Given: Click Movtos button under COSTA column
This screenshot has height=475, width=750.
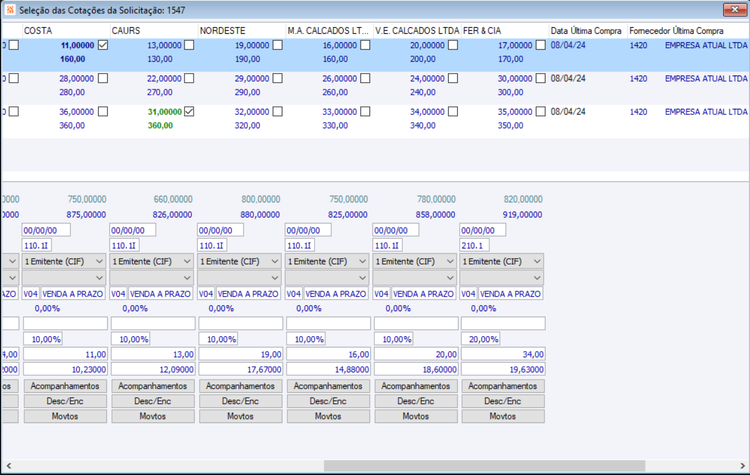Looking at the screenshot, I should tap(65, 417).
